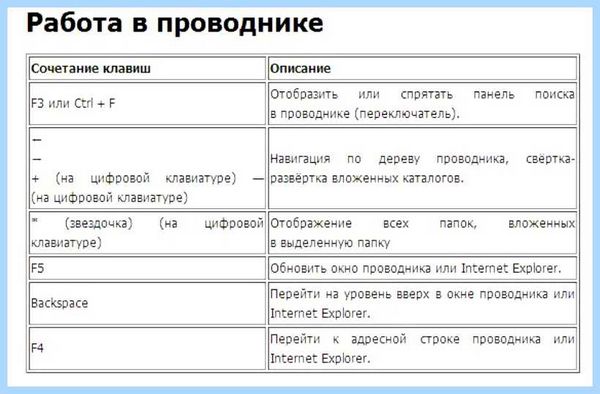Click the search panel description starting "Отобразить или спрятать"
600x394 pixels.
pyautogui.click(x=422, y=104)
